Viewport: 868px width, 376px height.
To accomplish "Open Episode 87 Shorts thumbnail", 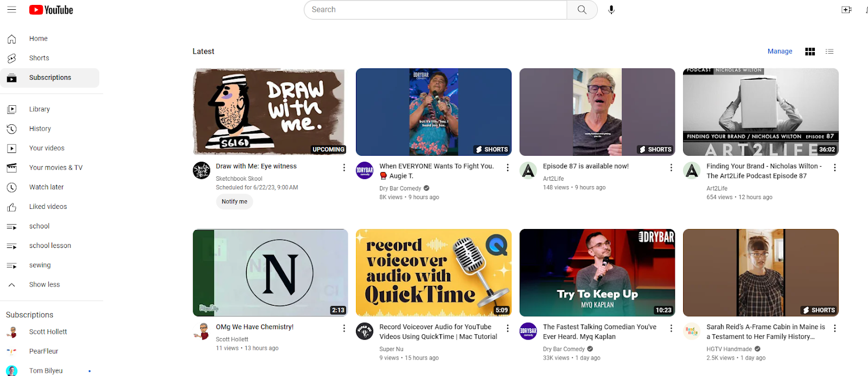I will [597, 112].
